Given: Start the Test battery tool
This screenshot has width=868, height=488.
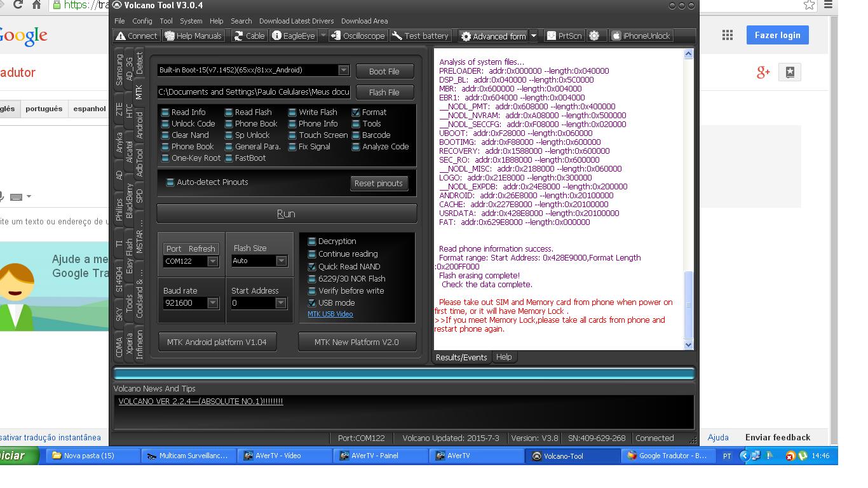Looking at the screenshot, I should [x=420, y=36].
